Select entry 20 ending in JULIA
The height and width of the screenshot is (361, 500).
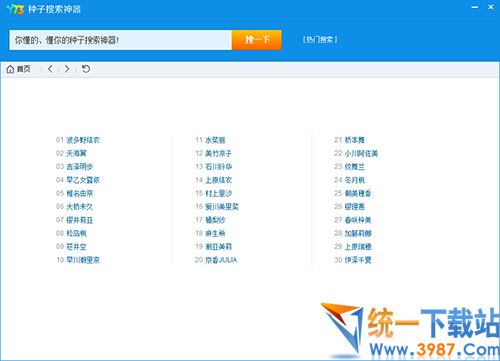pos(216,260)
